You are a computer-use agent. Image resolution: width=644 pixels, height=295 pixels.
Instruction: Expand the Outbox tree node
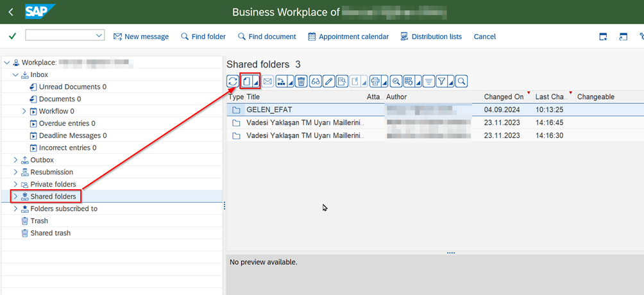(16, 160)
